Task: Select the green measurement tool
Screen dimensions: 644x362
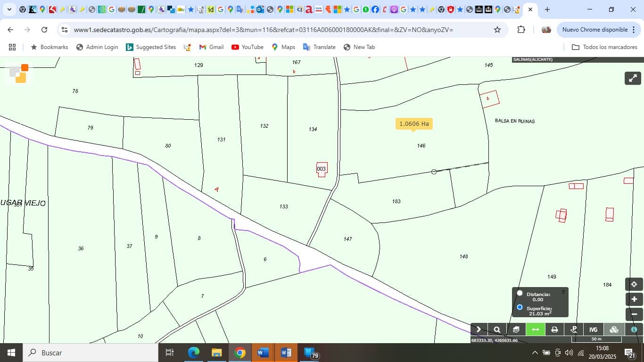Action: pos(535,329)
